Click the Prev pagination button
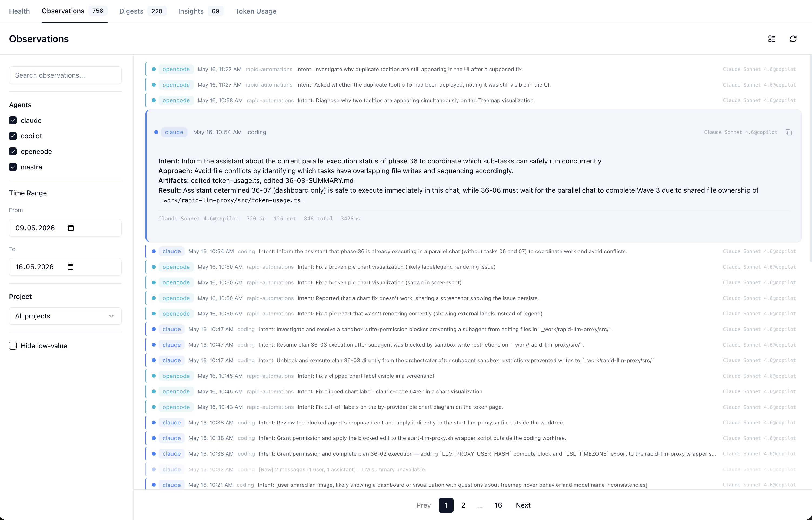Viewport: 812px width, 520px height. click(x=423, y=505)
